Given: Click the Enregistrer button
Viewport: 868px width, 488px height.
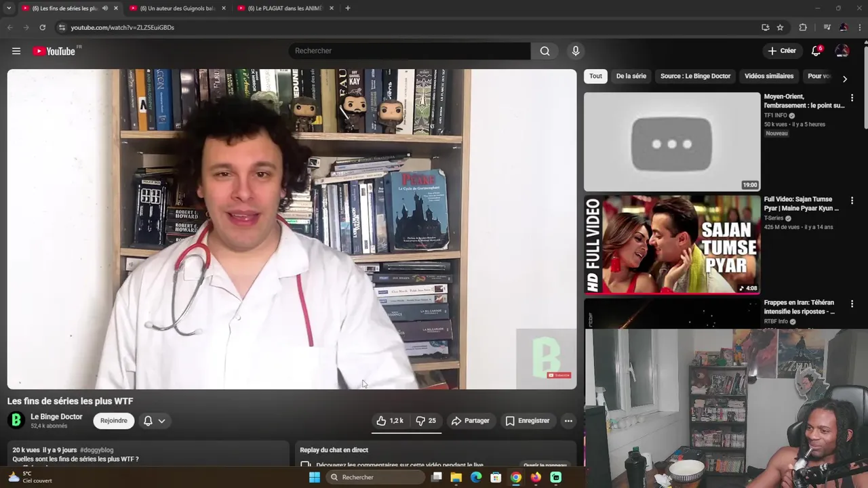Looking at the screenshot, I should tap(528, 421).
